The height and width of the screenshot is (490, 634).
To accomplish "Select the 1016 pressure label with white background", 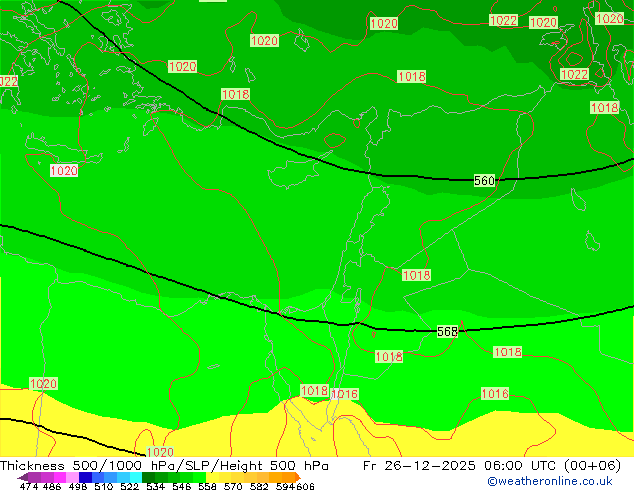I will click(344, 394).
